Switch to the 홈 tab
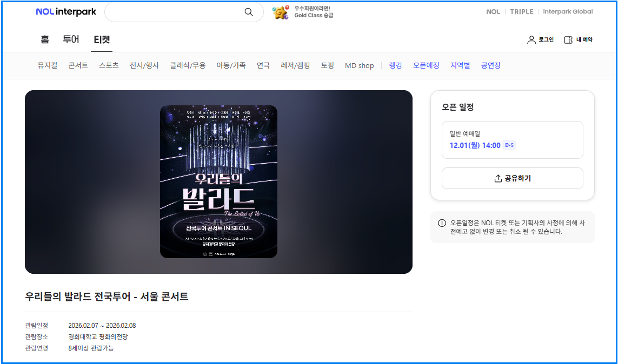 (45, 39)
